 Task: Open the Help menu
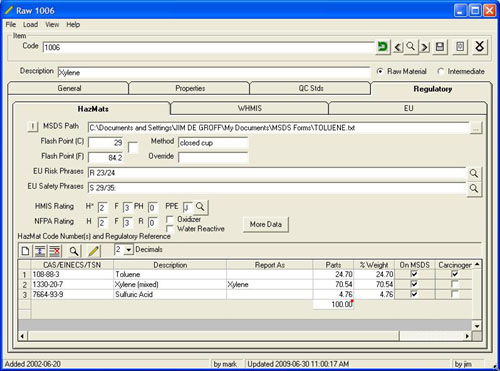73,24
